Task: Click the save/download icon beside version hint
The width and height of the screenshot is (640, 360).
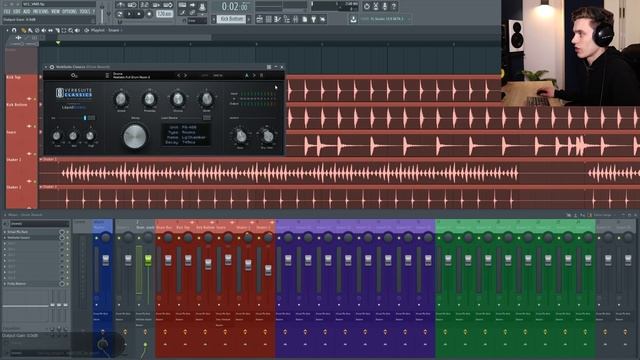Action: (353, 19)
